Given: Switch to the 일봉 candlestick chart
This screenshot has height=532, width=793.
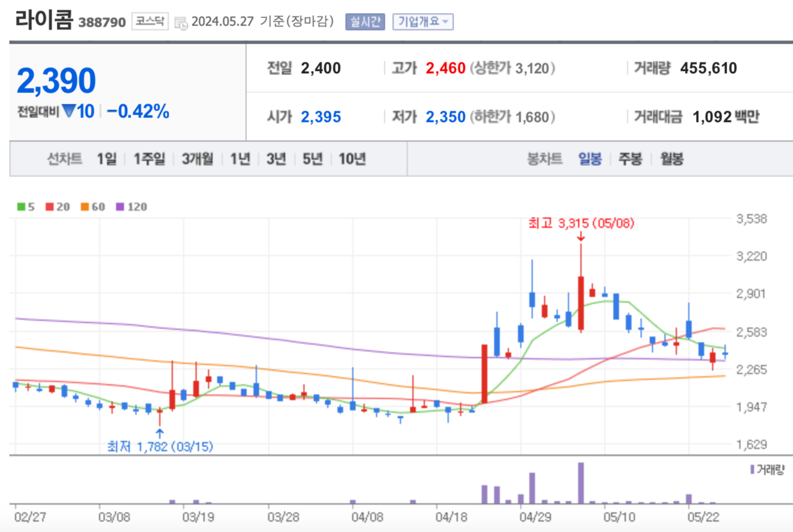Looking at the screenshot, I should [590, 159].
